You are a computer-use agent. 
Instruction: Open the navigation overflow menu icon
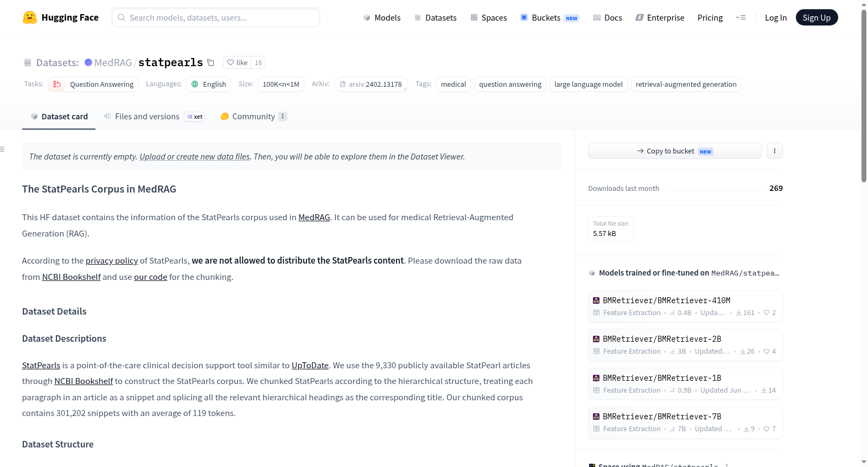pyautogui.click(x=741, y=17)
